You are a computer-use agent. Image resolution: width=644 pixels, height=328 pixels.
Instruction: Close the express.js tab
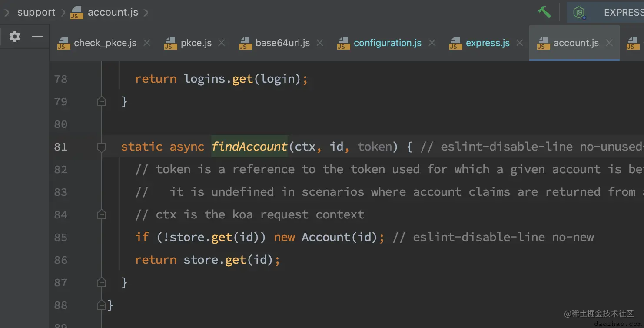tap(520, 43)
